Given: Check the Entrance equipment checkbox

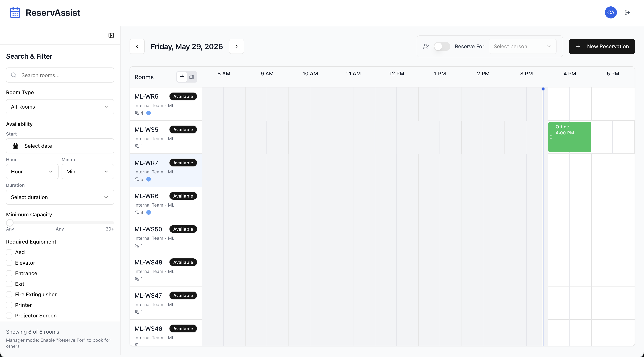Looking at the screenshot, I should [9, 273].
